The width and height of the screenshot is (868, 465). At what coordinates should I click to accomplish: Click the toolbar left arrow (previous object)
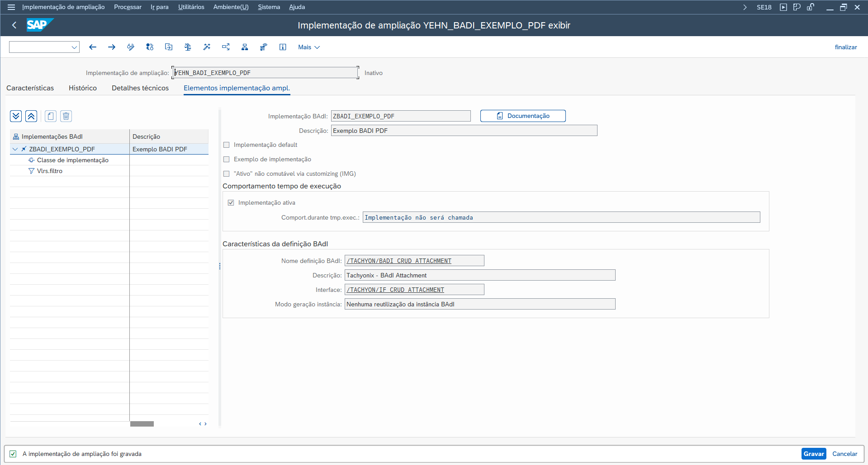pyautogui.click(x=93, y=47)
